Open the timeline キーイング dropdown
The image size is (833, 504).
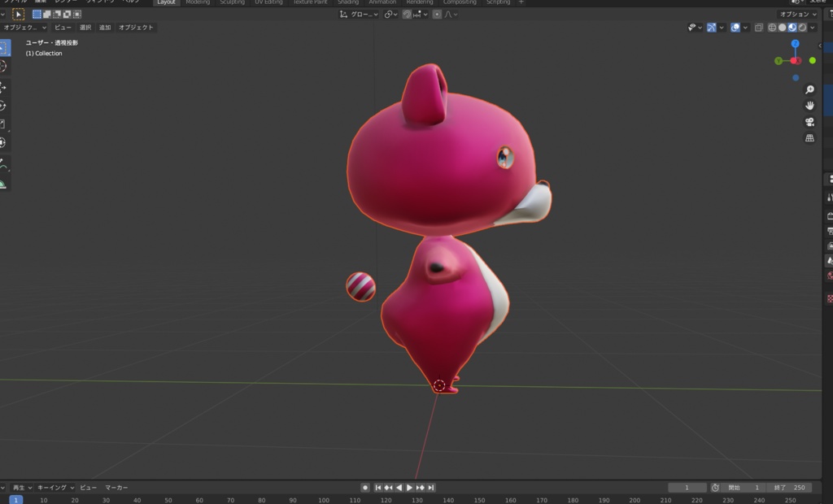tap(55, 488)
